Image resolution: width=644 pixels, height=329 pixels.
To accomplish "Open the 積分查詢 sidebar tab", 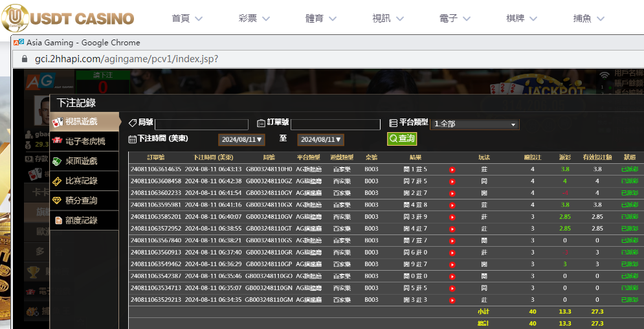I will coord(85,201).
